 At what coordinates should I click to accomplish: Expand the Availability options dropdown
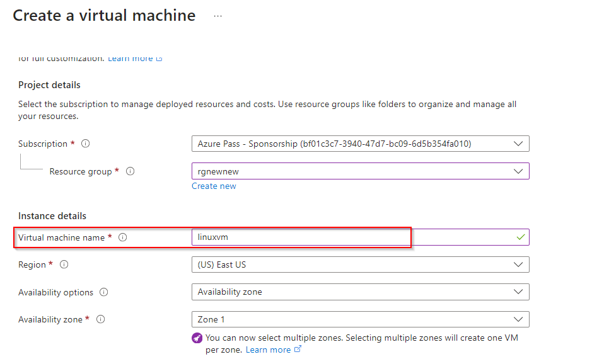360,292
